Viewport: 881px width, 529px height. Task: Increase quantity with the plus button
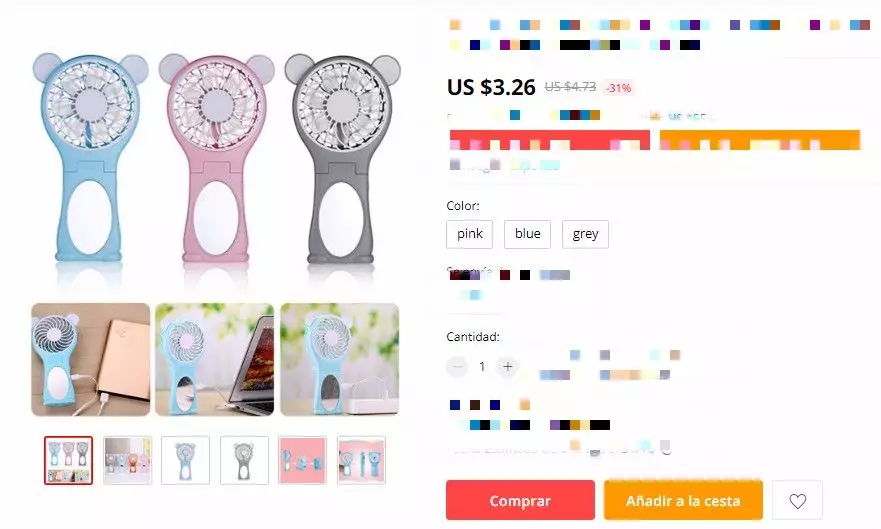(x=508, y=367)
